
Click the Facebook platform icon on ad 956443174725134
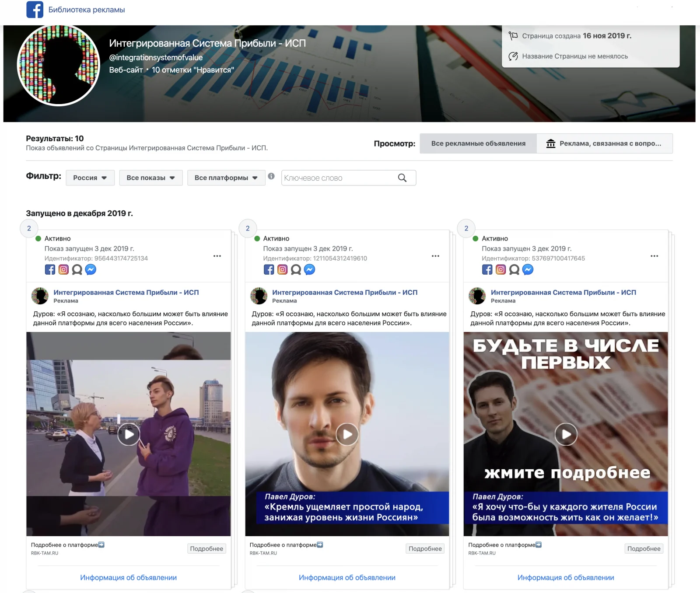[x=50, y=269]
